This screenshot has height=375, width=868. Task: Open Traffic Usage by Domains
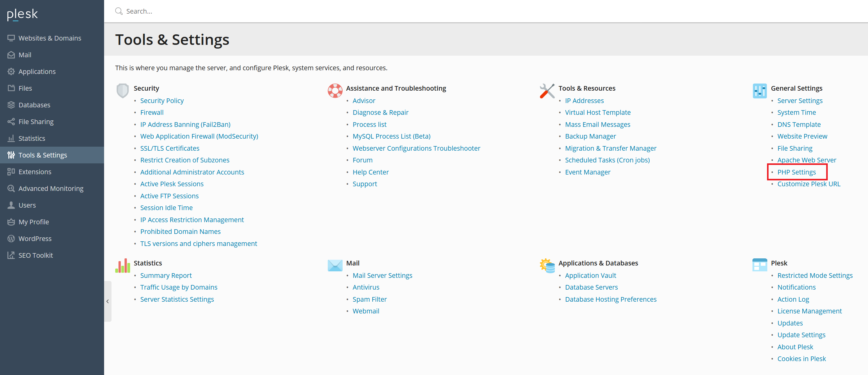tap(178, 287)
